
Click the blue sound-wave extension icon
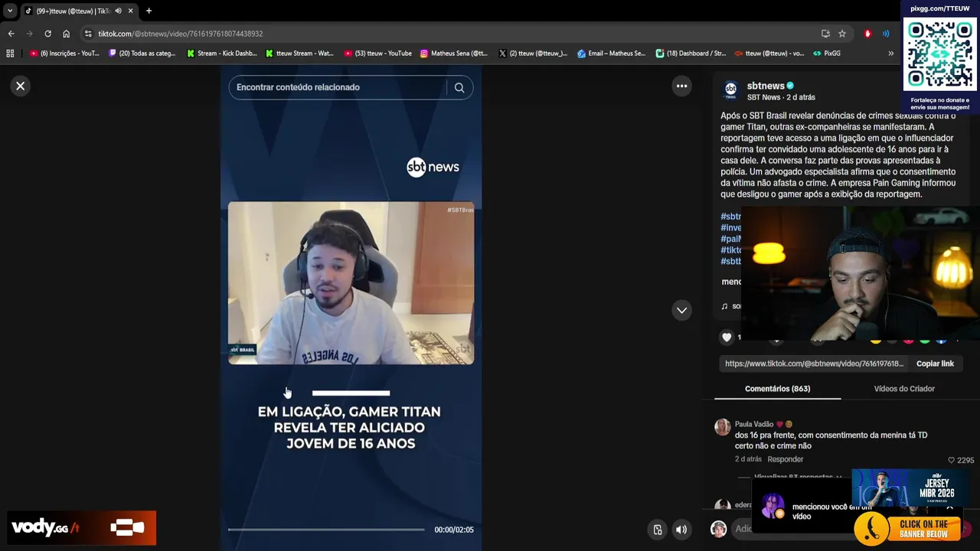point(886,34)
